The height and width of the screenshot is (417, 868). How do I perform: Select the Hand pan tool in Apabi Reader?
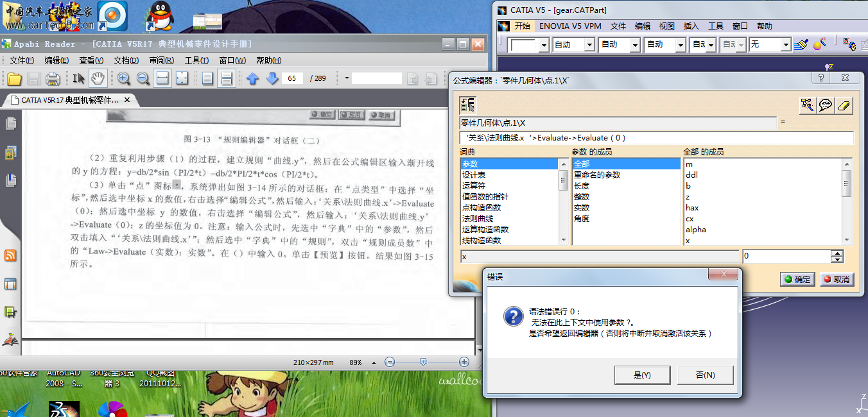(98, 79)
